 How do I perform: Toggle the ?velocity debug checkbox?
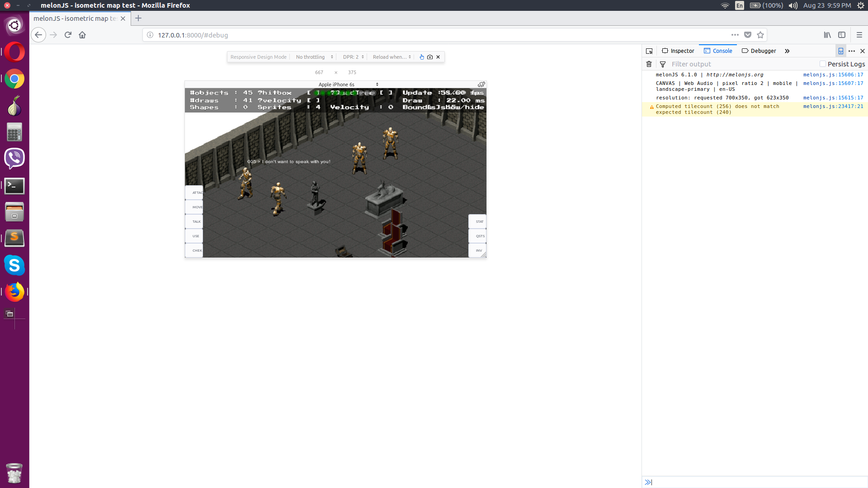click(313, 100)
